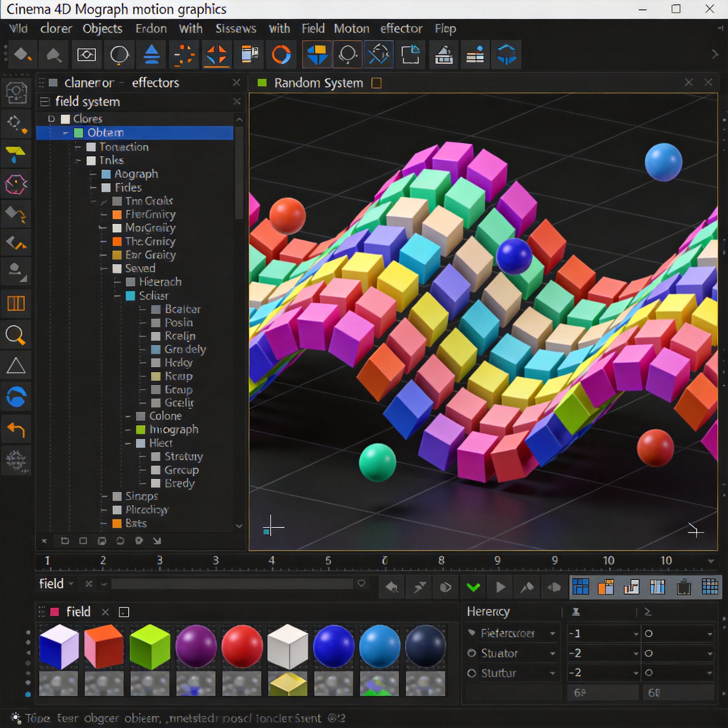Select the Gro dely item in the tree
This screenshot has width=728, height=728.
coord(185,349)
